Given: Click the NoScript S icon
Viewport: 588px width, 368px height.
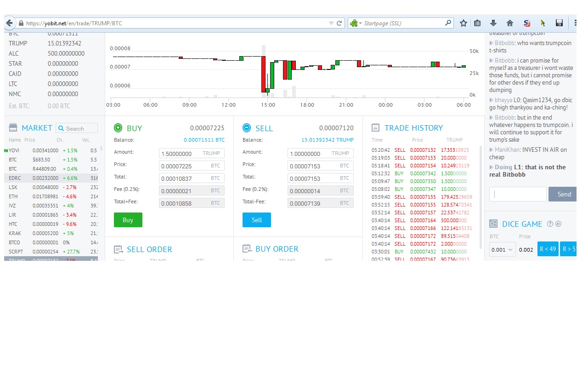Looking at the screenshot, I should pos(527,23).
